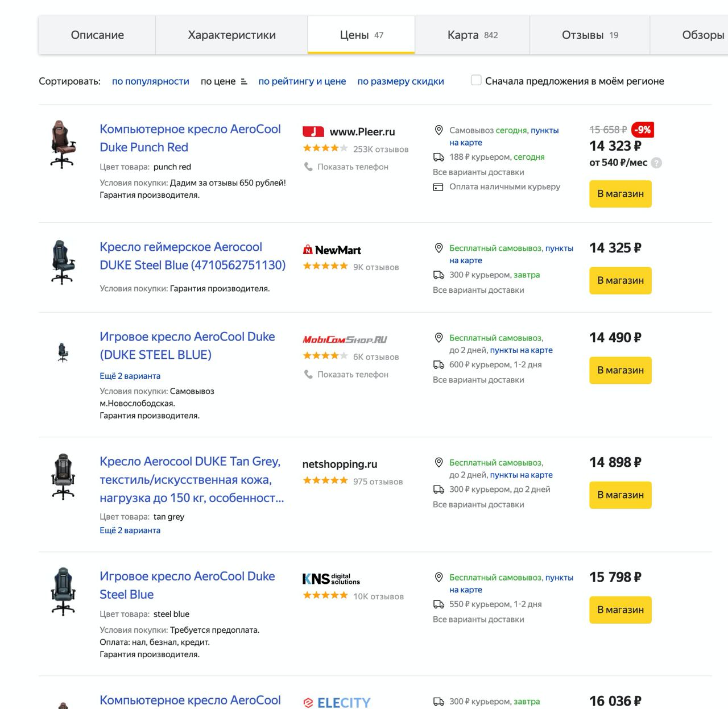
Task: Open the Описание tab
Action: click(97, 35)
